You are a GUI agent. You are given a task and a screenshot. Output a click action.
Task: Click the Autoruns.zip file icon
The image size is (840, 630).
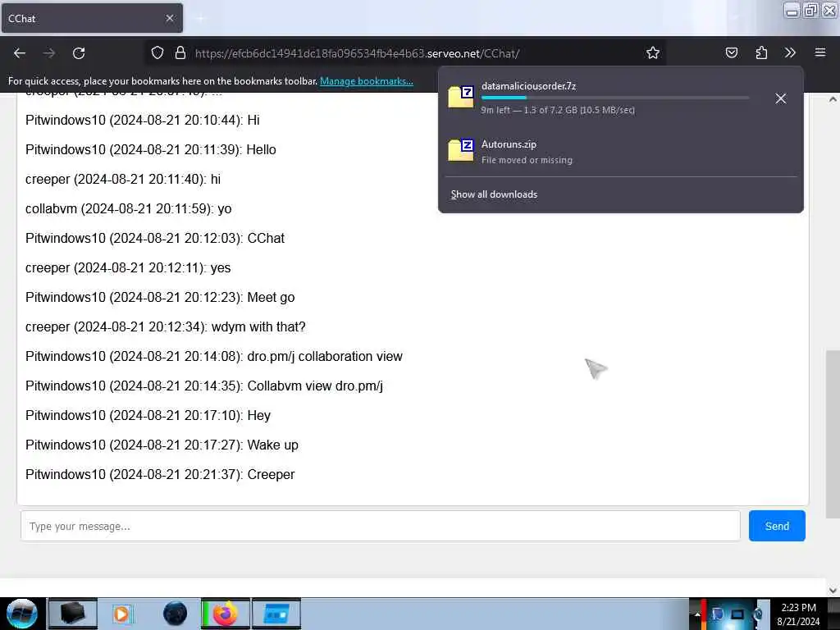point(461,150)
